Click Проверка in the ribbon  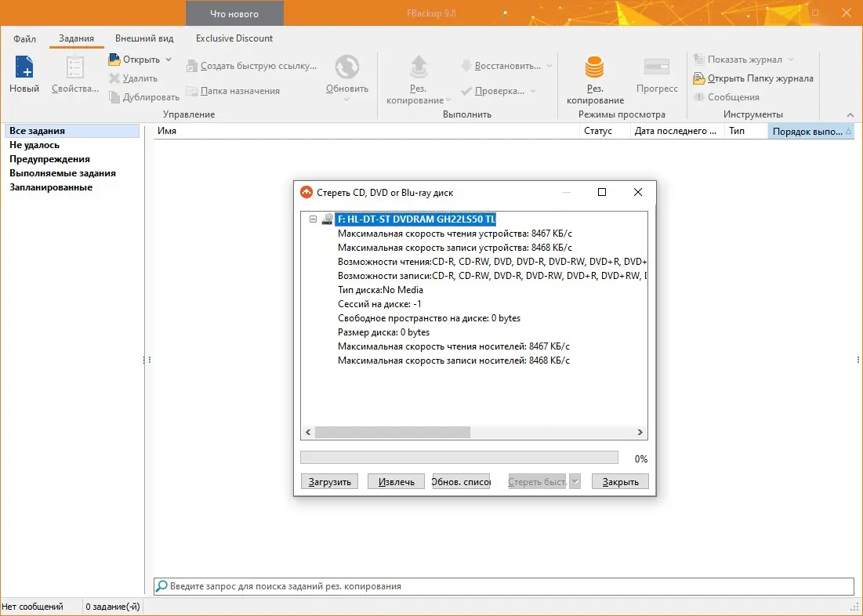tap(492, 91)
